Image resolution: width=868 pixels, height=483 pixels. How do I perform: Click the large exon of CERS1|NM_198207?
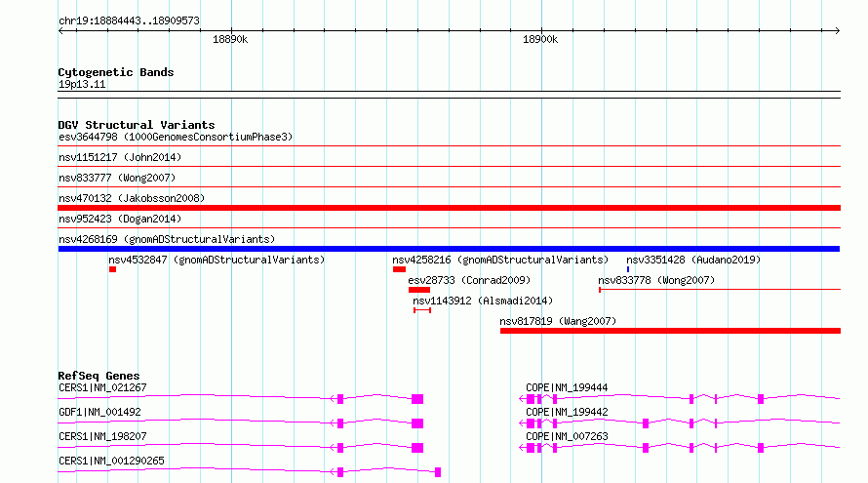pyautogui.click(x=417, y=448)
